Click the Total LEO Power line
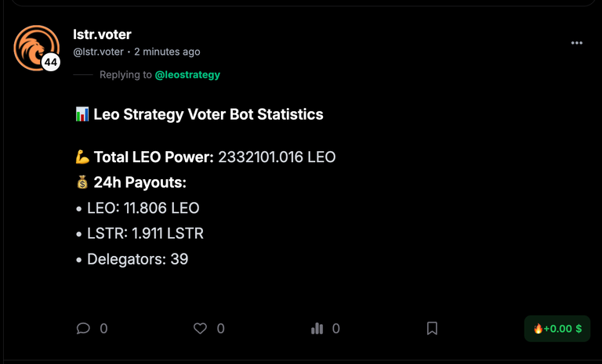The height and width of the screenshot is (364, 602). tap(205, 157)
